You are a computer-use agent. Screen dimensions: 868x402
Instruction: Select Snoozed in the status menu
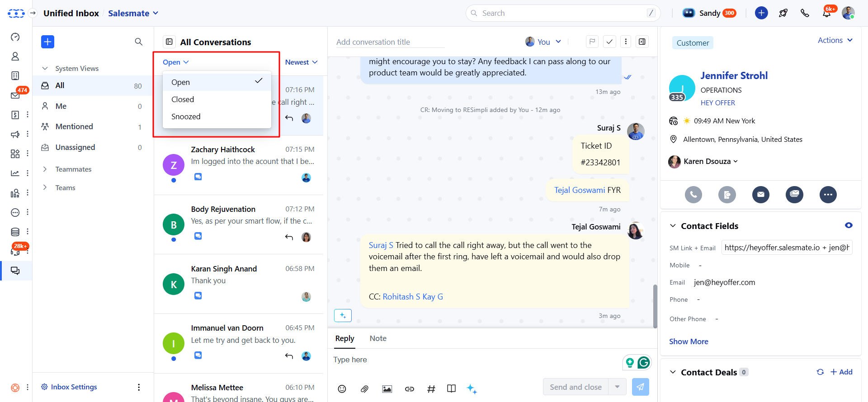pos(217,117)
